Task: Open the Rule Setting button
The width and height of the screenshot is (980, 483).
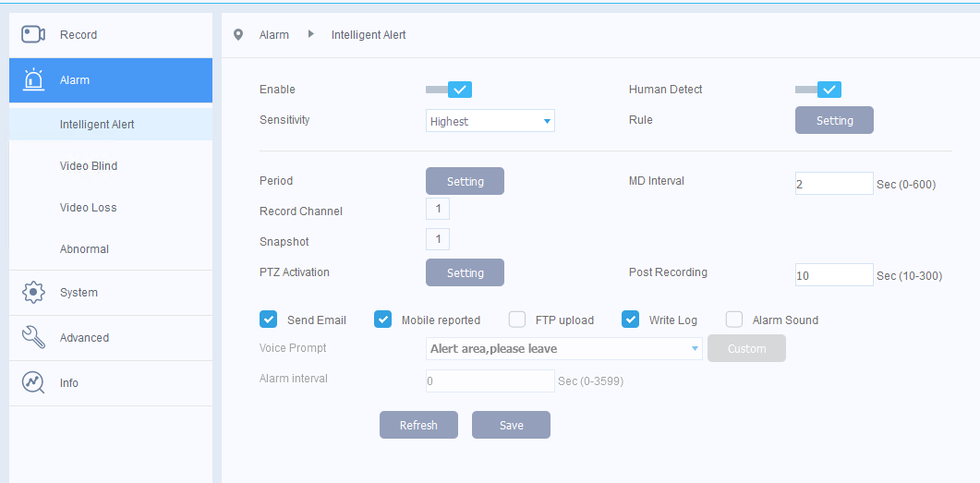Action: (x=834, y=121)
